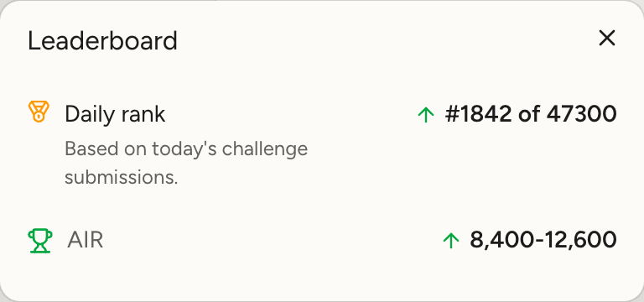Close the Leaderboard panel with the X
The width and height of the screenshot is (644, 302).
coord(606,39)
